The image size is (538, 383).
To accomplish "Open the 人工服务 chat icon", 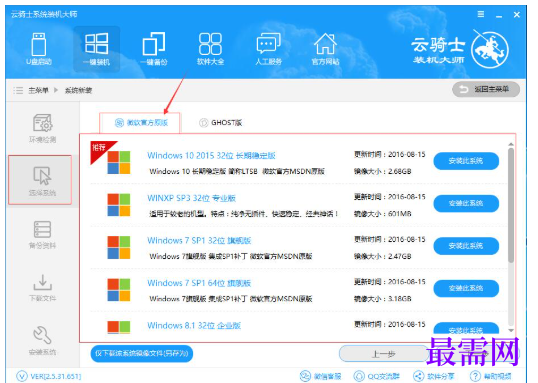I will (268, 49).
